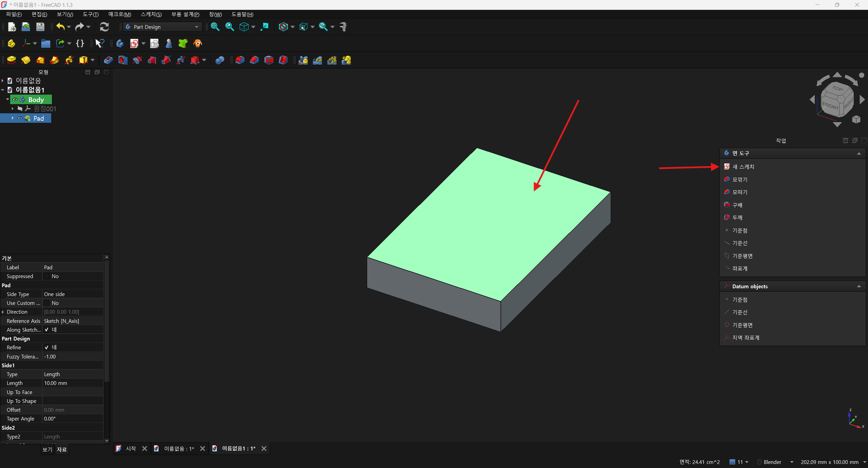Uncheck the Along Sketch checkbox
Image resolution: width=868 pixels, height=468 pixels.
coord(47,330)
